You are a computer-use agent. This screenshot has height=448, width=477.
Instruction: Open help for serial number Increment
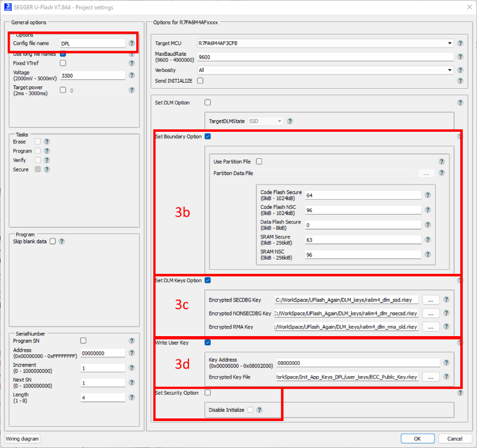click(x=131, y=368)
